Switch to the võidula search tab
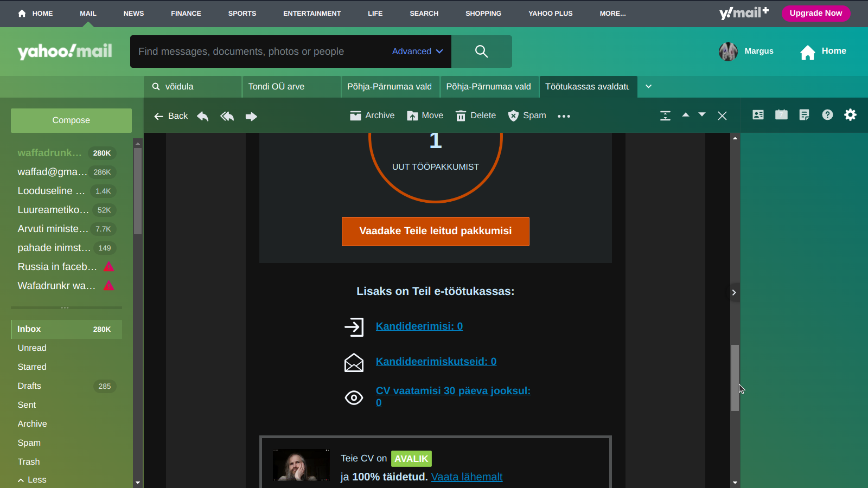The height and width of the screenshot is (488, 868). 193,87
